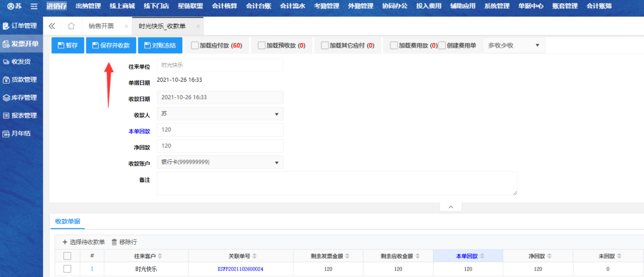Click the user profile icon 苏

pyautogui.click(x=14, y=6)
